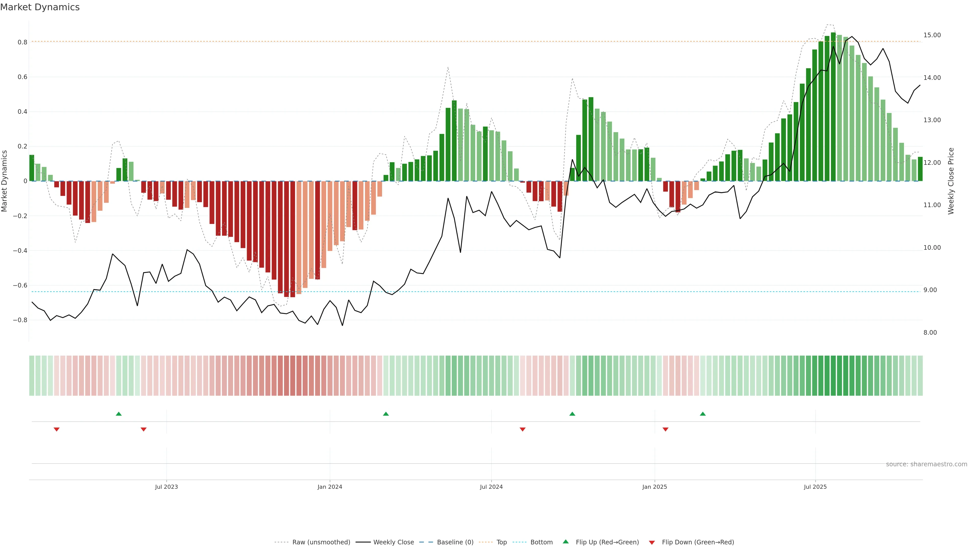Hide the Bottom threshold legend entry
This screenshot has width=980, height=551.
click(541, 542)
